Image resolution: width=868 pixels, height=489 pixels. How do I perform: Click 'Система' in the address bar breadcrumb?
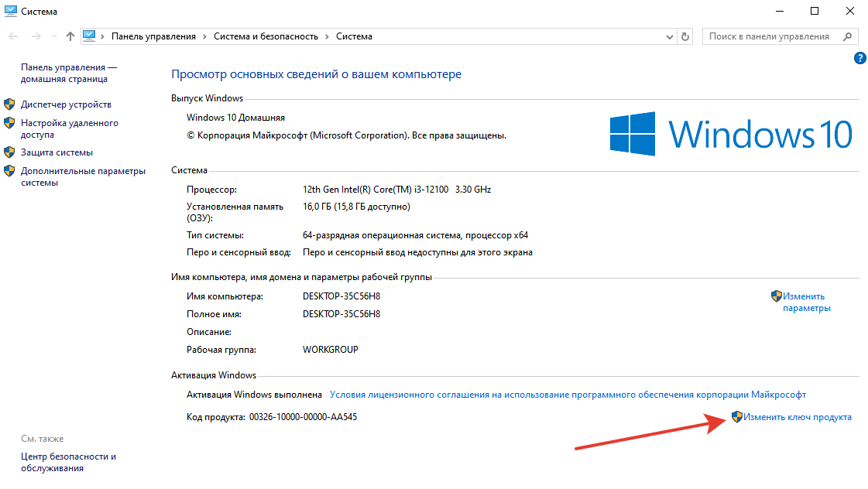[x=354, y=36]
